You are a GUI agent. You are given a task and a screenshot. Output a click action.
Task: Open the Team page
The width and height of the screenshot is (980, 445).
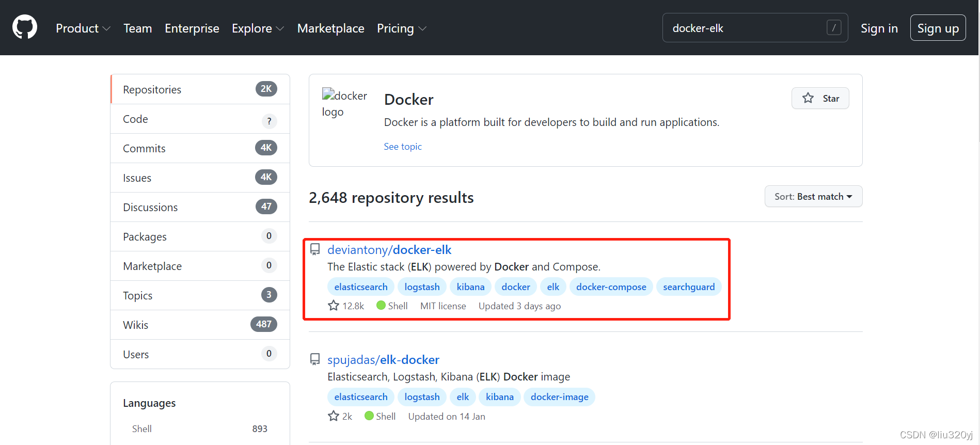click(137, 28)
